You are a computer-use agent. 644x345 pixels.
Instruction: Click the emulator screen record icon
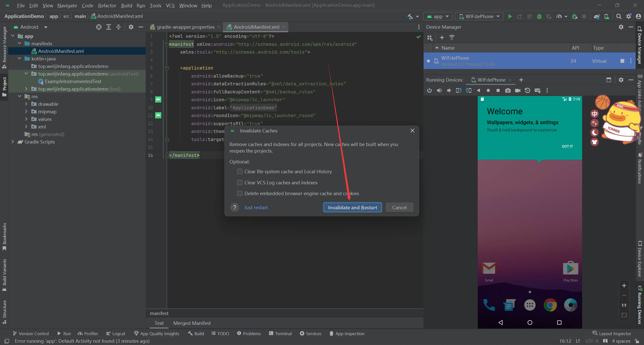click(518, 90)
